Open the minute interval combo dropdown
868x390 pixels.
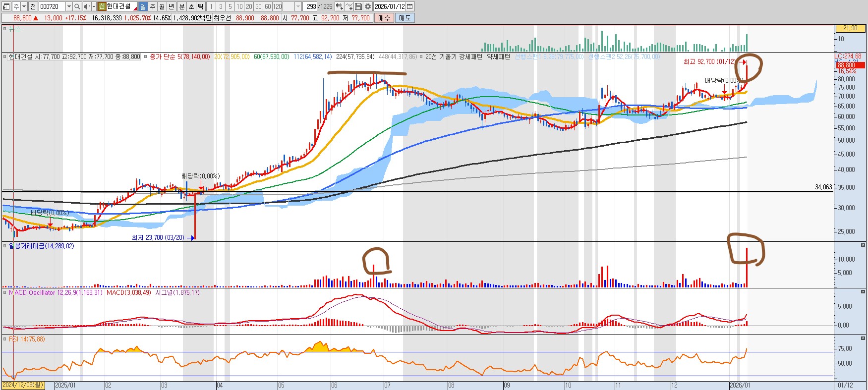[x=298, y=6]
